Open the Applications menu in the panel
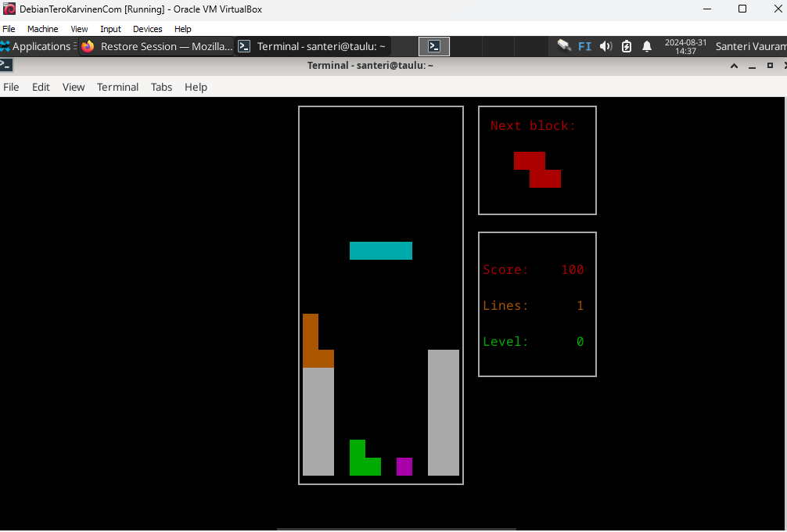Screen dimensions: 787x532 pos(36,46)
